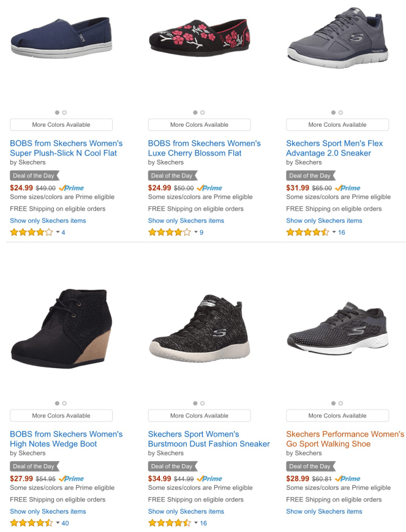Click More Colors Available for Cherry Blossom Flat
Image resolution: width=406 pixels, height=532 pixels.
[199, 125]
